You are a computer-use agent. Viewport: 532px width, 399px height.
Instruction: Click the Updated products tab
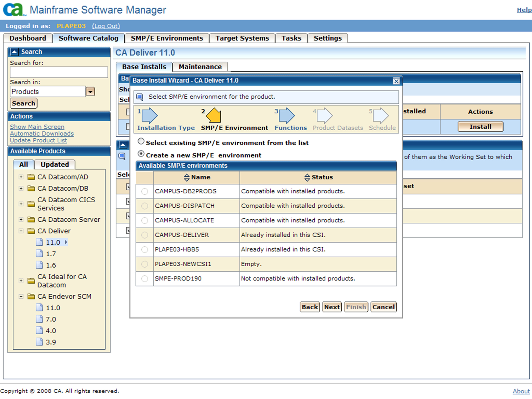pyautogui.click(x=55, y=165)
